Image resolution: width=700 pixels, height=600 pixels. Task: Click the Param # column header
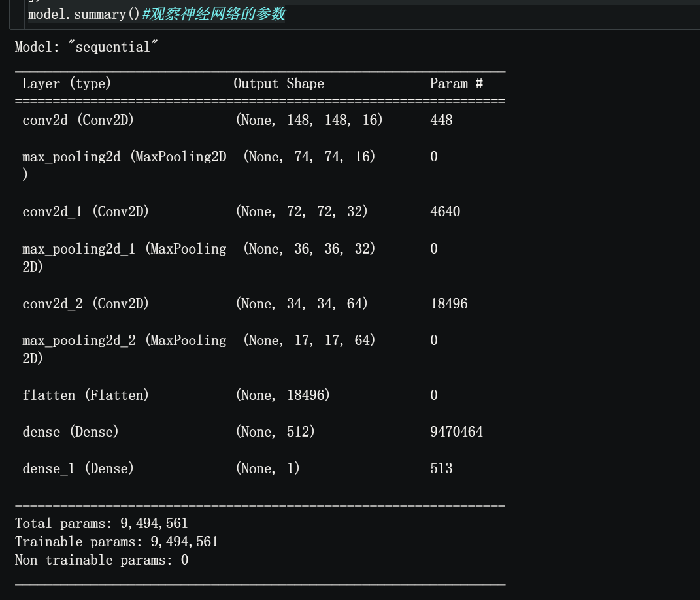(456, 84)
